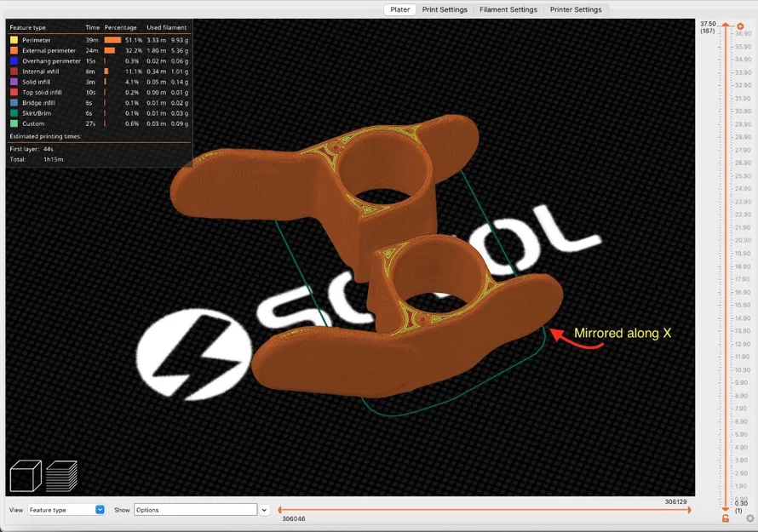
Task: Toggle Internal infill dark red swatch
Action: [x=14, y=72]
